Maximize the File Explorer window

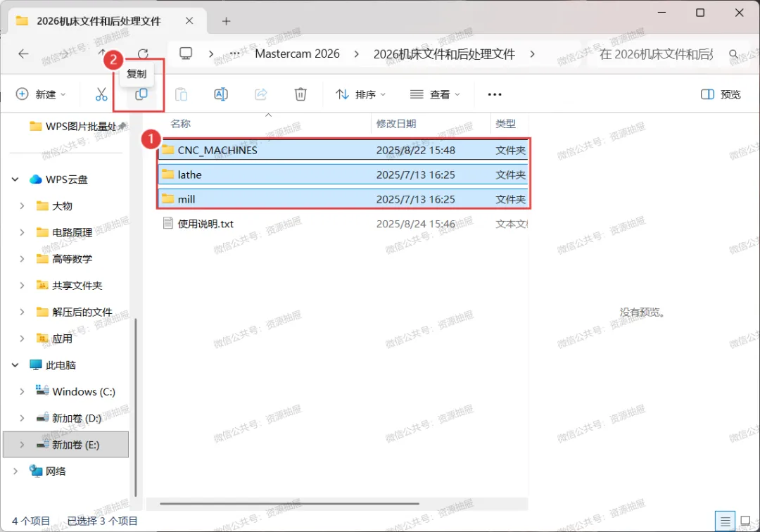pos(700,13)
